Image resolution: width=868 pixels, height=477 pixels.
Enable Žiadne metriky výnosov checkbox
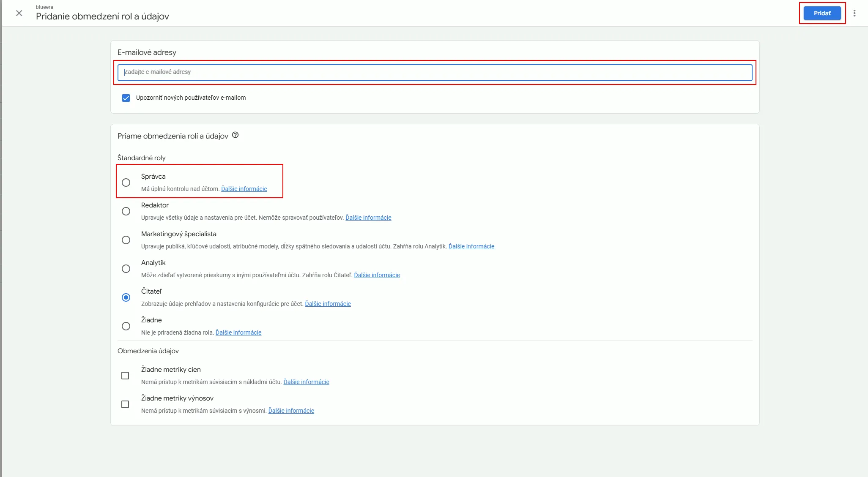[x=125, y=404]
